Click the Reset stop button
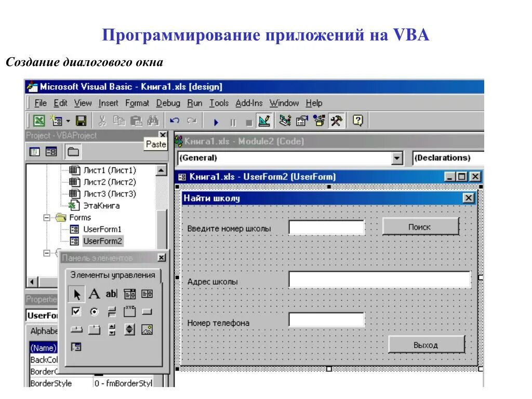 click(249, 123)
